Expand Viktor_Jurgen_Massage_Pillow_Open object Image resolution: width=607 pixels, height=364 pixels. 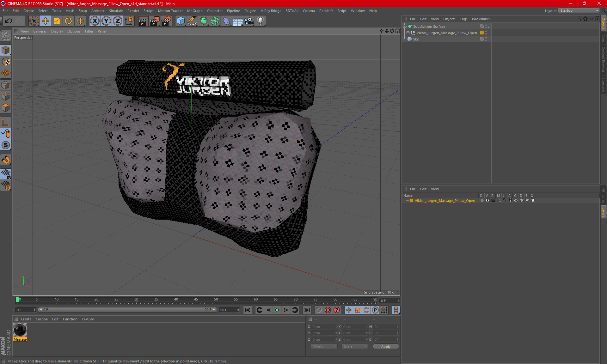coord(408,33)
